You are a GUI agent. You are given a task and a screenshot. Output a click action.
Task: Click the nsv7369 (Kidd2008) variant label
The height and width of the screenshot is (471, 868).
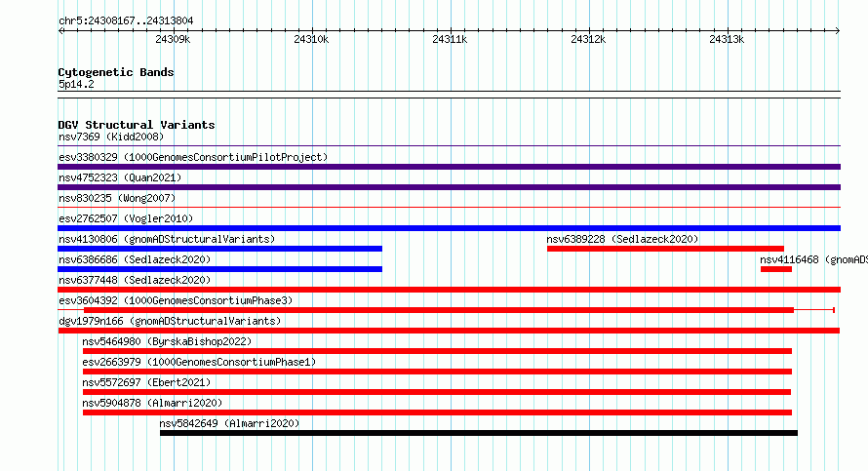[x=111, y=137]
